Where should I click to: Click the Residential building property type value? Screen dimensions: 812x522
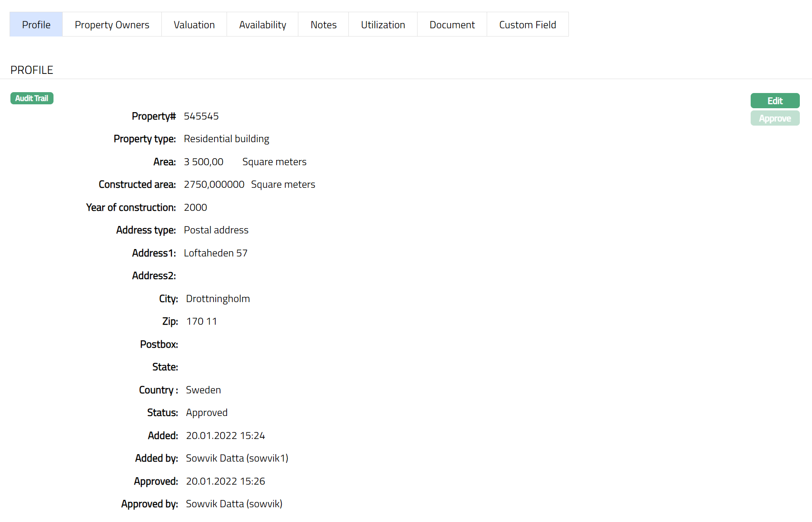point(226,139)
